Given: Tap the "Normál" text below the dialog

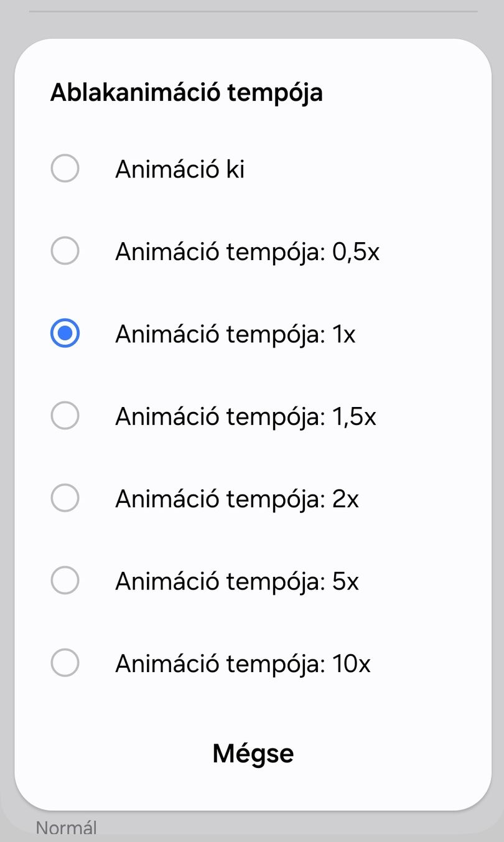Looking at the screenshot, I should pos(67,828).
